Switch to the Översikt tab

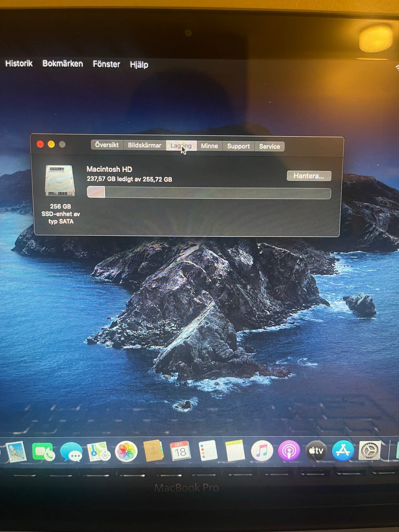pyautogui.click(x=107, y=145)
